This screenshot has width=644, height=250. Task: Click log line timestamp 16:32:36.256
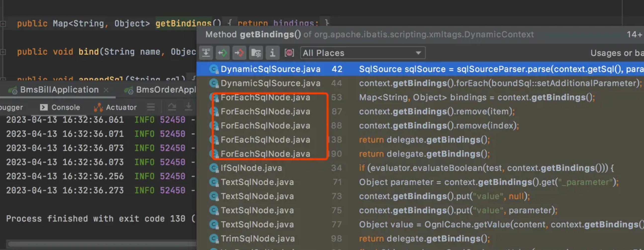[x=65, y=176]
